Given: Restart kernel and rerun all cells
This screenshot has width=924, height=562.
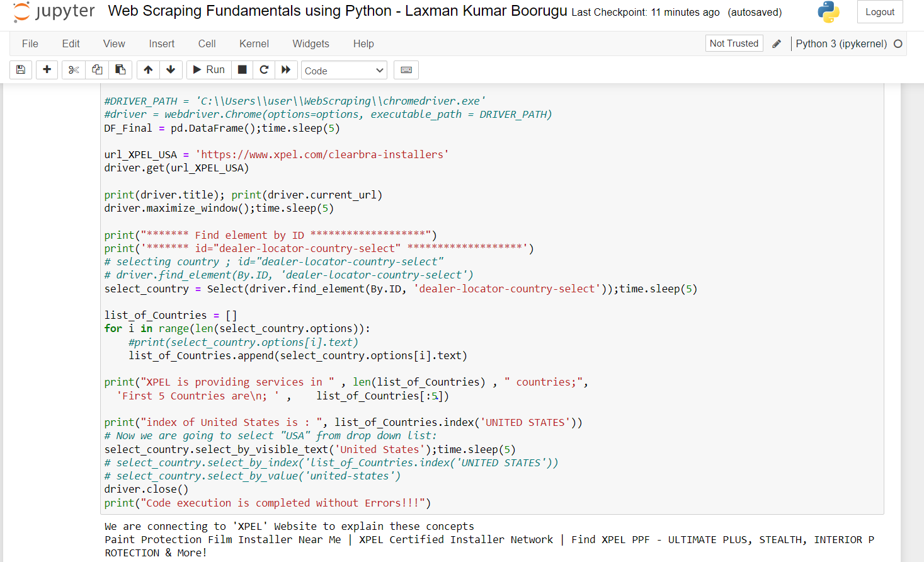Looking at the screenshot, I should [x=286, y=70].
